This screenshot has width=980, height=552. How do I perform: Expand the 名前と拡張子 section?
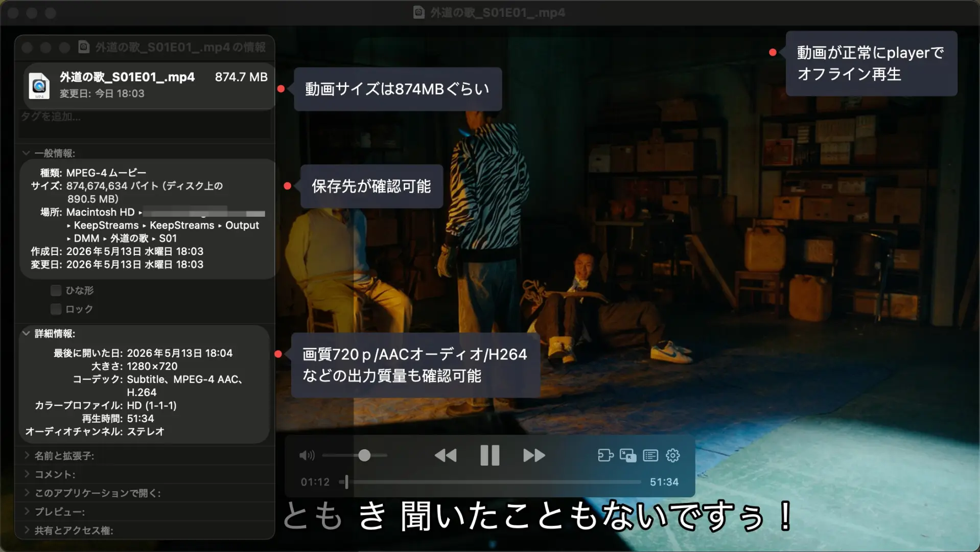click(x=27, y=455)
